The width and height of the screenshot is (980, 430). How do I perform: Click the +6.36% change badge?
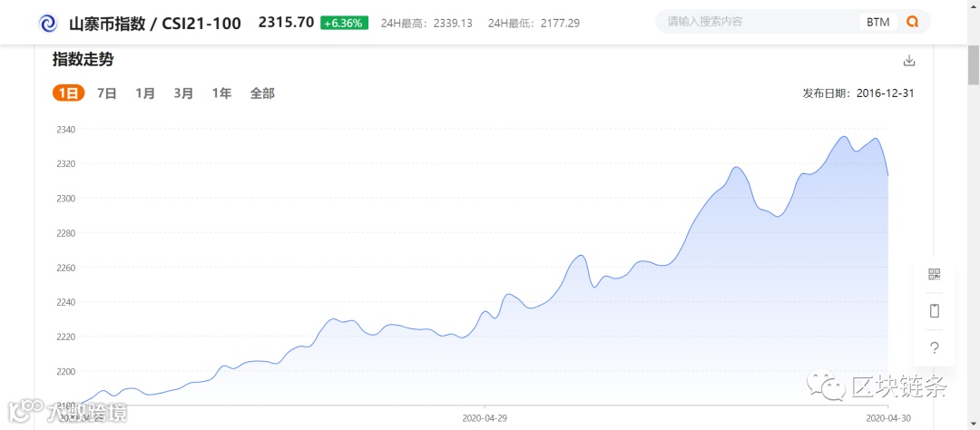(345, 23)
